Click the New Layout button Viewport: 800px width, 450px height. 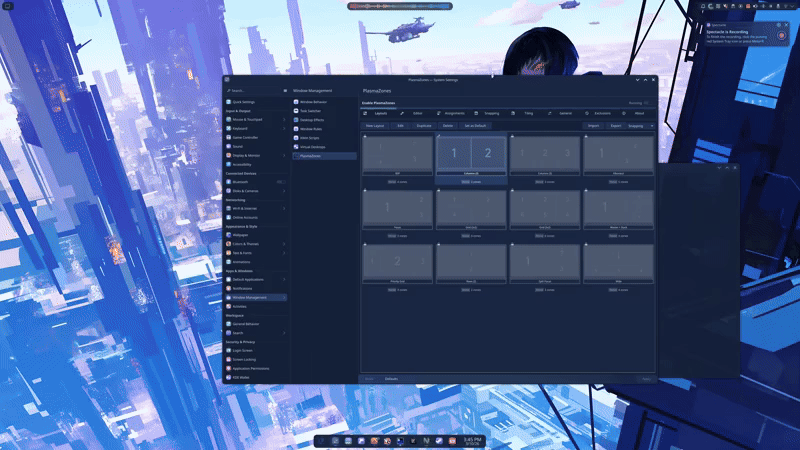pyautogui.click(x=375, y=126)
